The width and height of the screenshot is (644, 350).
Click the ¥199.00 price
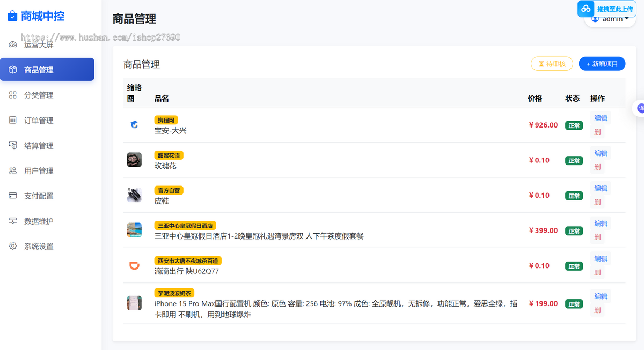pyautogui.click(x=543, y=303)
